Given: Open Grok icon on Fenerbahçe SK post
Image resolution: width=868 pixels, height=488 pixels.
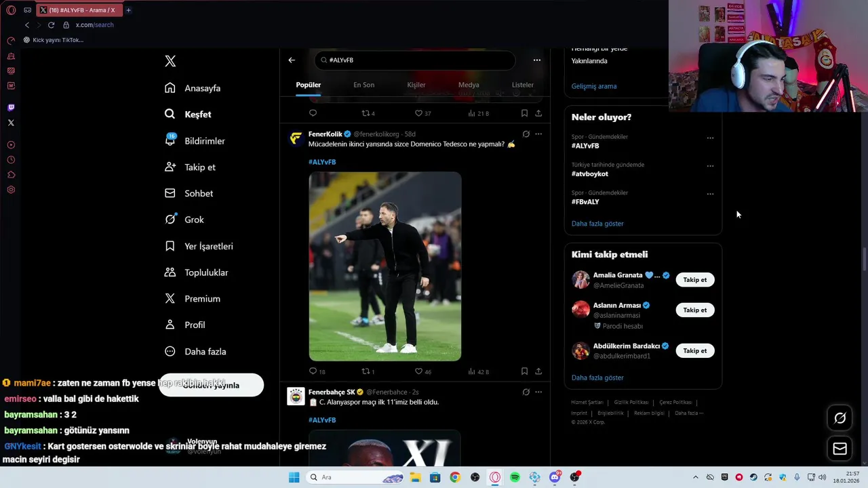Looking at the screenshot, I should [x=526, y=392].
